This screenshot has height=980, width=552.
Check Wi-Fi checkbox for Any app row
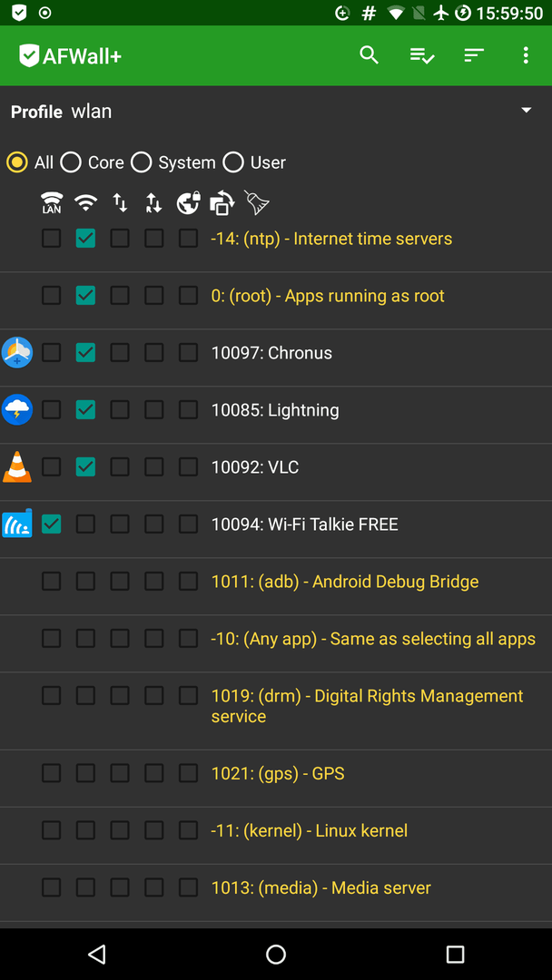[x=85, y=638]
